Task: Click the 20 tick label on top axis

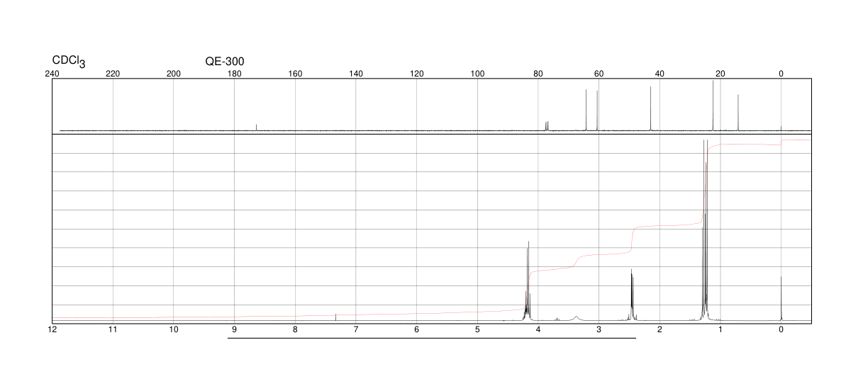Action: pyautogui.click(x=720, y=74)
